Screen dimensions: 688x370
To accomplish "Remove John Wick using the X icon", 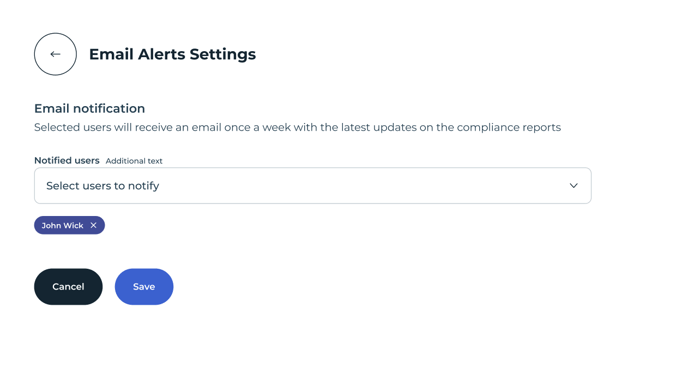I will (x=93, y=225).
